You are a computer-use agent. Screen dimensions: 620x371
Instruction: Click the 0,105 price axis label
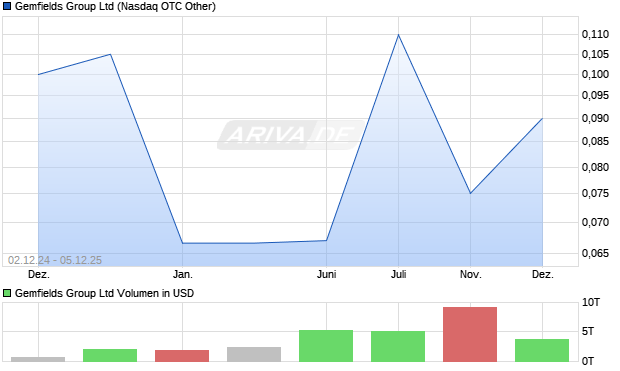coord(595,54)
